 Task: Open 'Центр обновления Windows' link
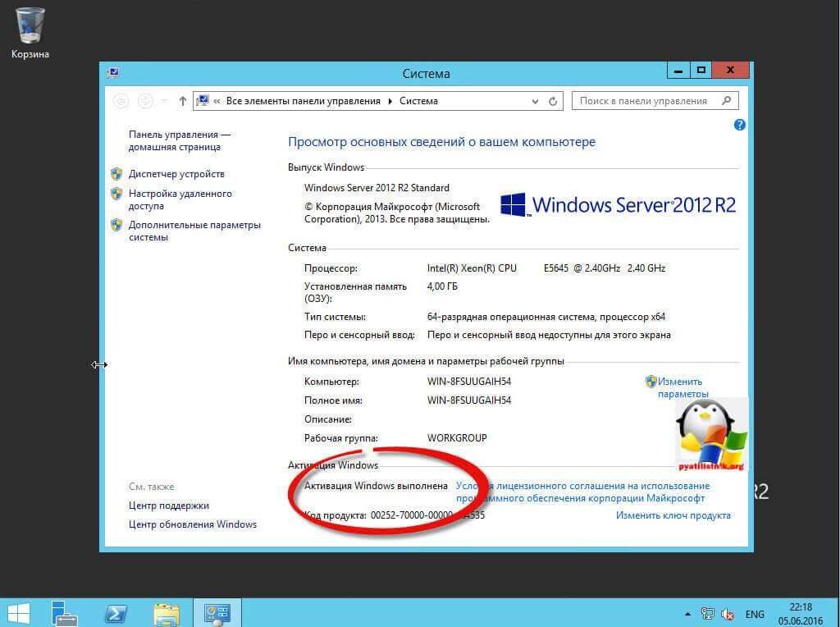coord(192,524)
